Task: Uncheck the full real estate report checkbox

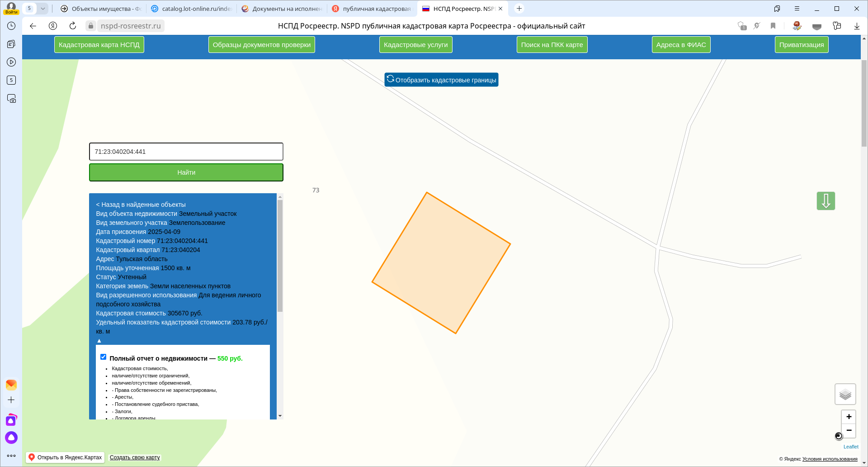Action: [x=104, y=357]
